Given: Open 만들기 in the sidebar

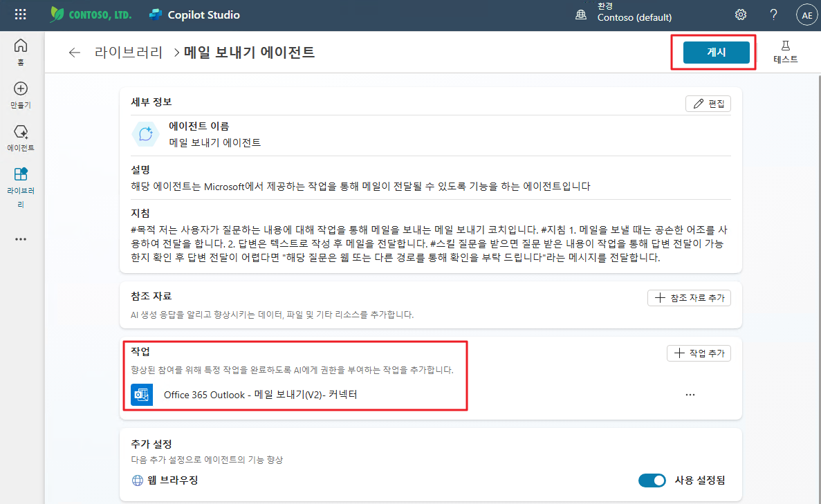Looking at the screenshot, I should point(21,95).
